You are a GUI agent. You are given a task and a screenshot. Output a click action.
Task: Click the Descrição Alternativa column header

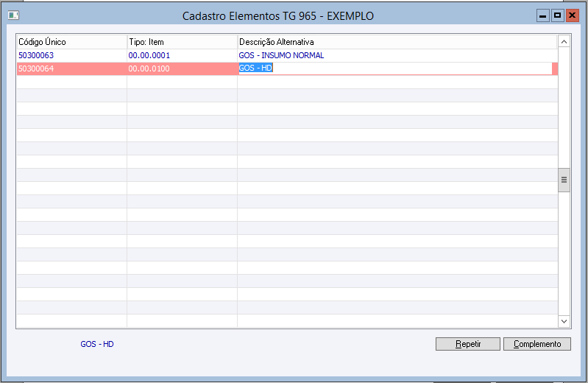[x=397, y=42]
